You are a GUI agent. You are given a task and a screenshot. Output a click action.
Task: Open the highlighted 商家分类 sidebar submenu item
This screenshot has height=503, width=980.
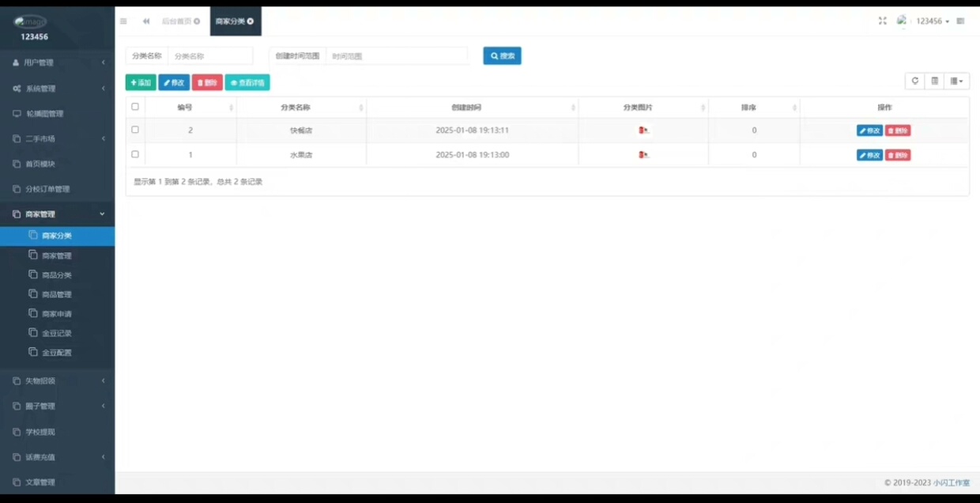(x=57, y=236)
